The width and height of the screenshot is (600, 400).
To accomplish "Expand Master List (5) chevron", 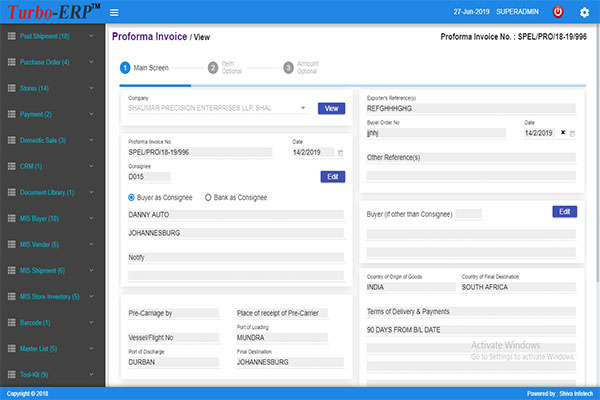I will (x=91, y=348).
